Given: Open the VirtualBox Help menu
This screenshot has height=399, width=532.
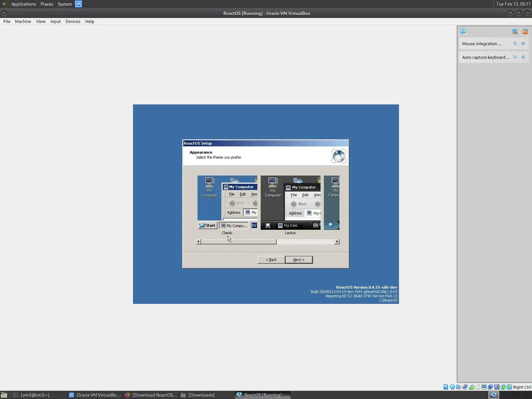Looking at the screenshot, I should tap(89, 21).
